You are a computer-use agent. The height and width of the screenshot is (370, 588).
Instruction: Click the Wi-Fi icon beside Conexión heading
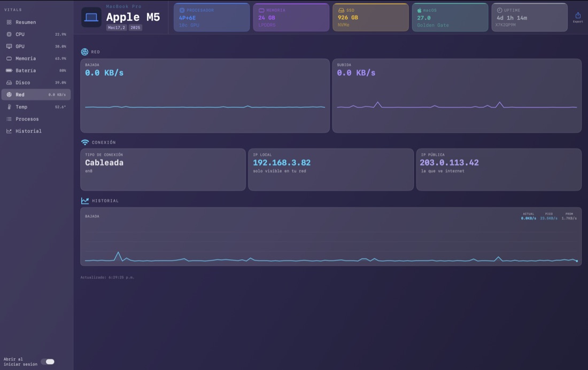tap(85, 143)
